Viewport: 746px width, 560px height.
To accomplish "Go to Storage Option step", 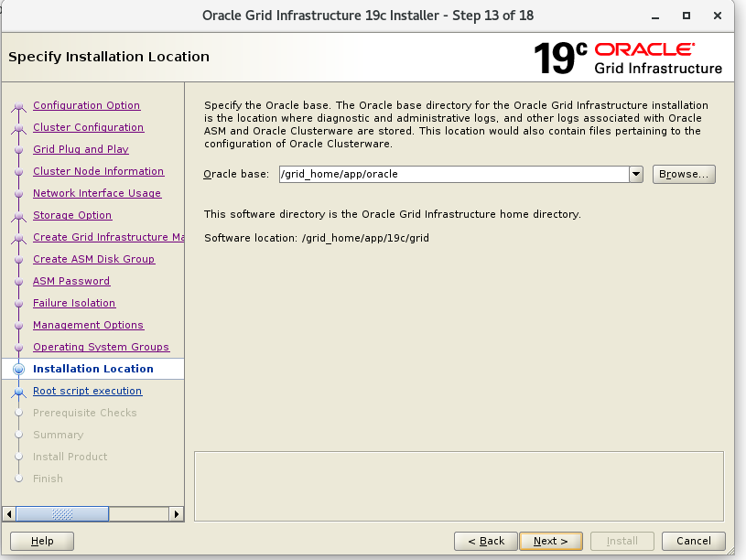I will click(72, 215).
